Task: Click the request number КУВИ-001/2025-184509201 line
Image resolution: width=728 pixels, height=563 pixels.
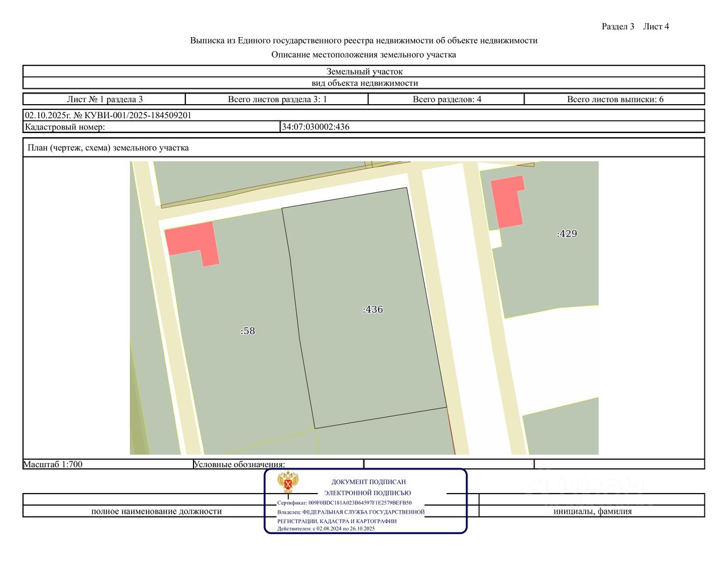Action: coord(108,115)
